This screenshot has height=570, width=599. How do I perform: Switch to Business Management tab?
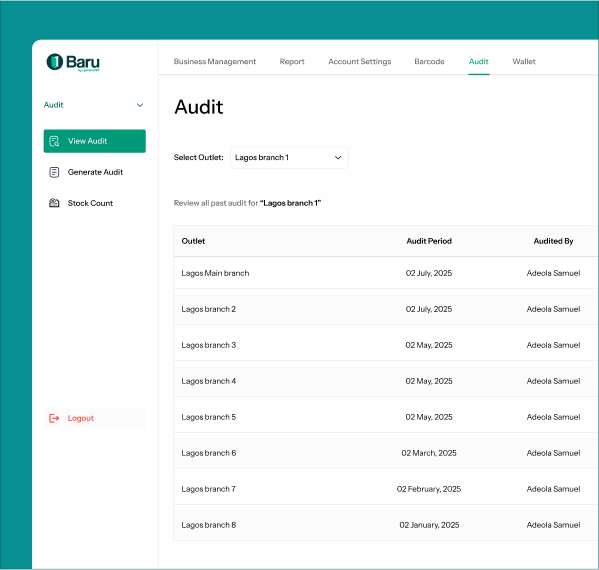pyautogui.click(x=215, y=62)
